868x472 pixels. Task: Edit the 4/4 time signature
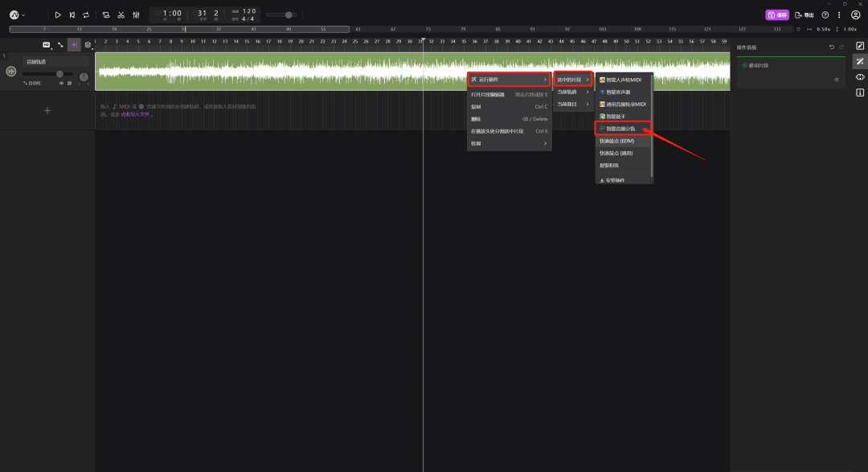248,18
